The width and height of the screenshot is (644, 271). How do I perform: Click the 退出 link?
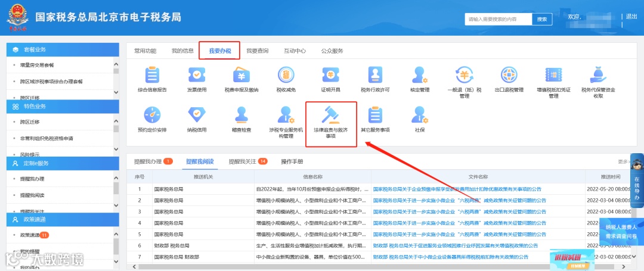[x=631, y=17]
